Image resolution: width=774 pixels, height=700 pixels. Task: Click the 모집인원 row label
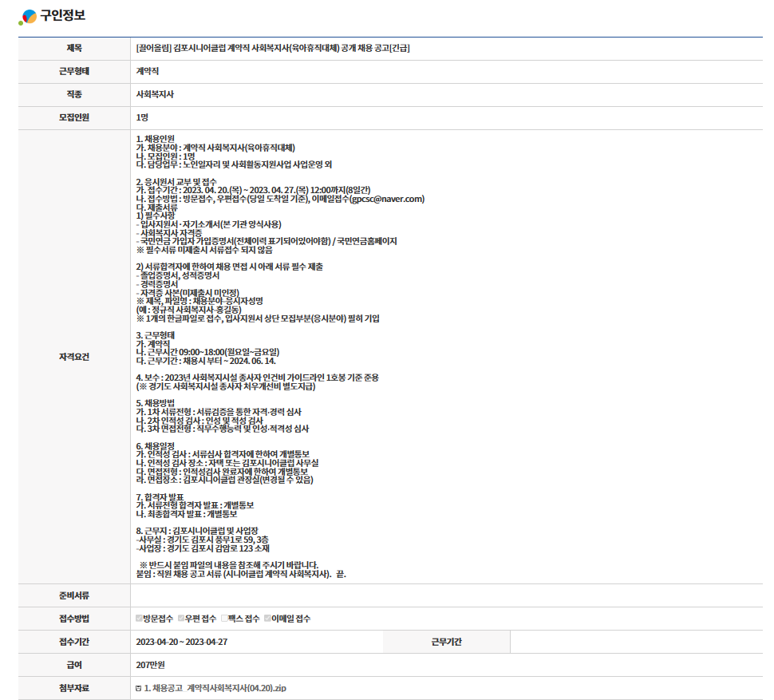point(74,117)
